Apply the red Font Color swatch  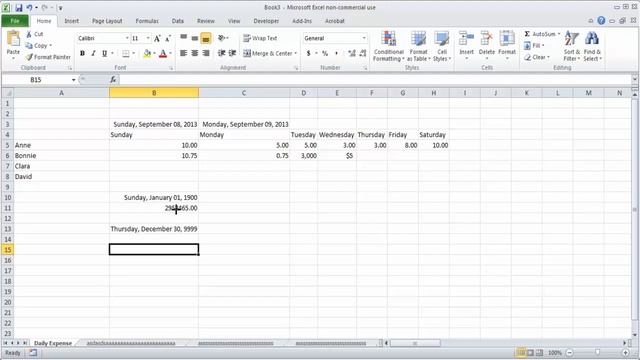coord(163,53)
